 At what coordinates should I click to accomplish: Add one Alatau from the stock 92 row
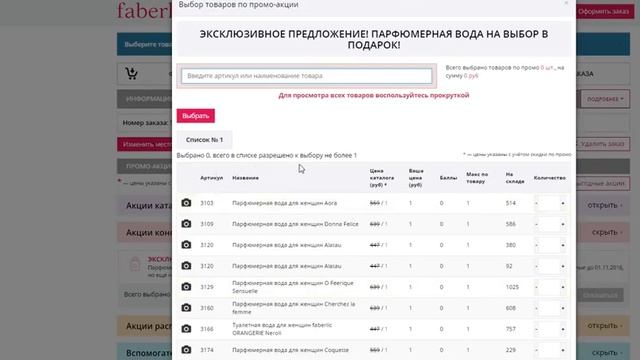pyautogui.click(x=563, y=266)
